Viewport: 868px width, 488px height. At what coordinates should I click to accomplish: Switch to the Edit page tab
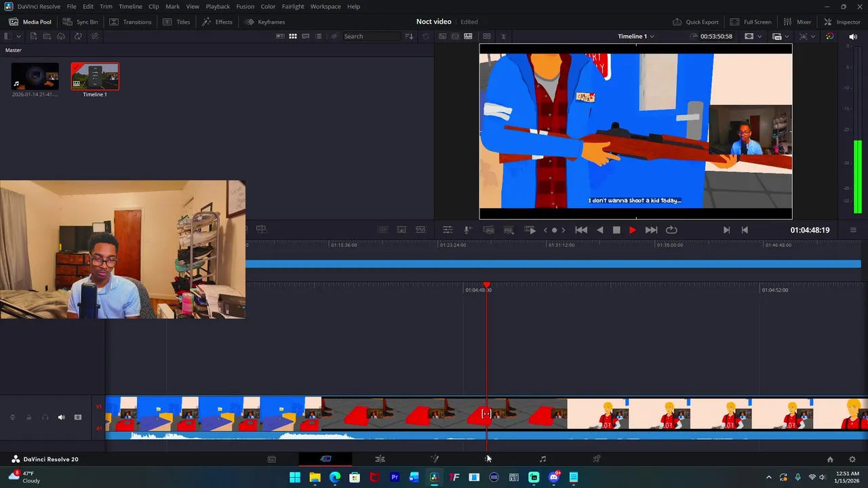(x=380, y=459)
